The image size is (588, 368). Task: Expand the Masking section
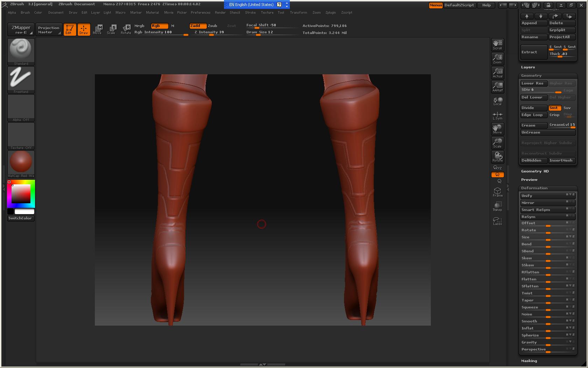529,361
